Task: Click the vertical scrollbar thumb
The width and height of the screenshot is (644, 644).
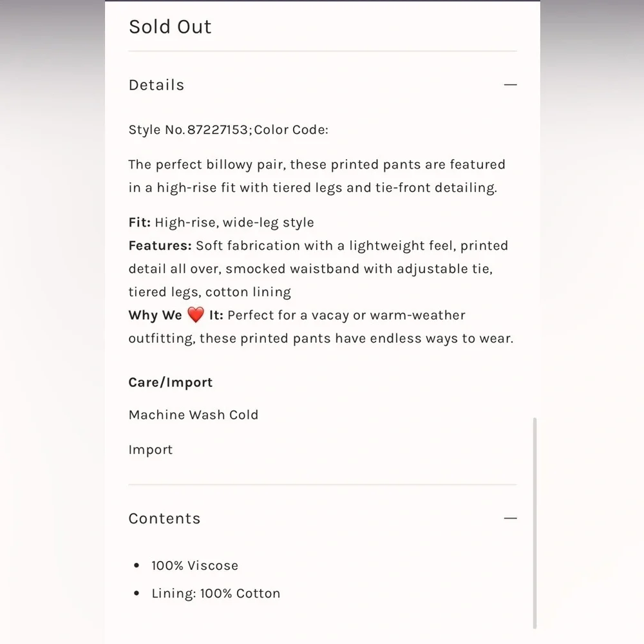Action: [535, 523]
